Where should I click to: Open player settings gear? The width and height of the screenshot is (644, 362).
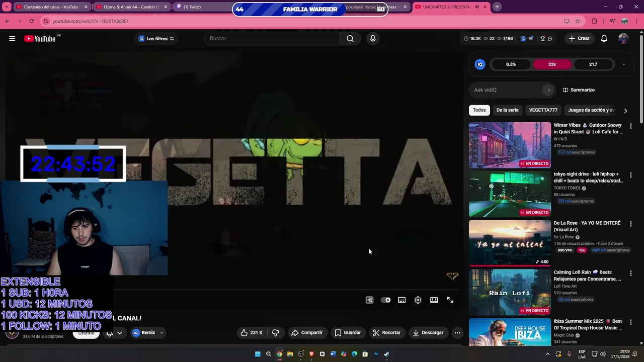click(418, 300)
